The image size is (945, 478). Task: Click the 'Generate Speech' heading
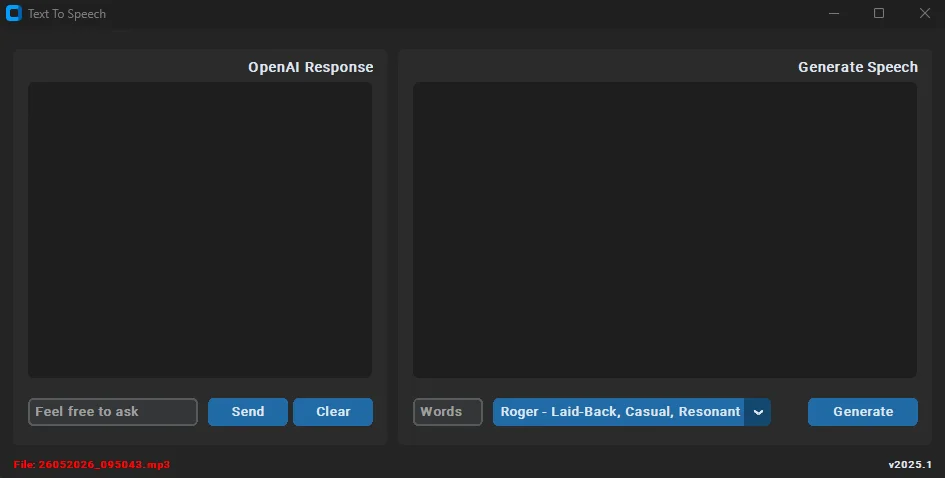click(858, 67)
